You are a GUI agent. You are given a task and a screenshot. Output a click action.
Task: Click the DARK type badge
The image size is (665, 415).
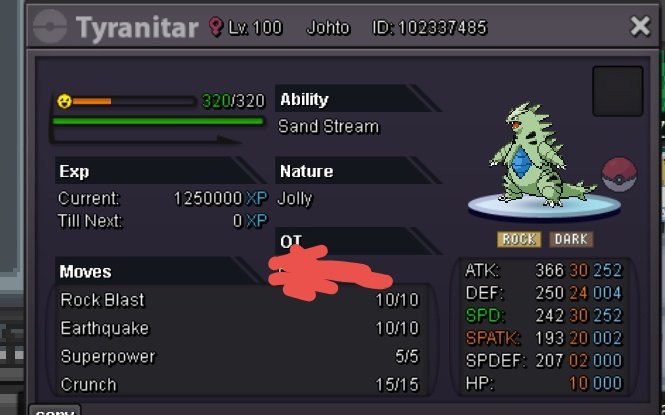(x=571, y=239)
